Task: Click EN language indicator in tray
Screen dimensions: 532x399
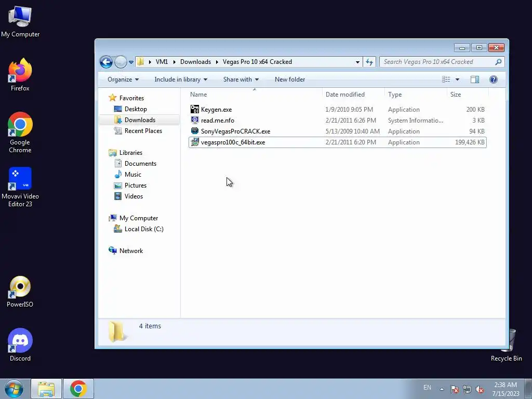Action: (x=427, y=388)
